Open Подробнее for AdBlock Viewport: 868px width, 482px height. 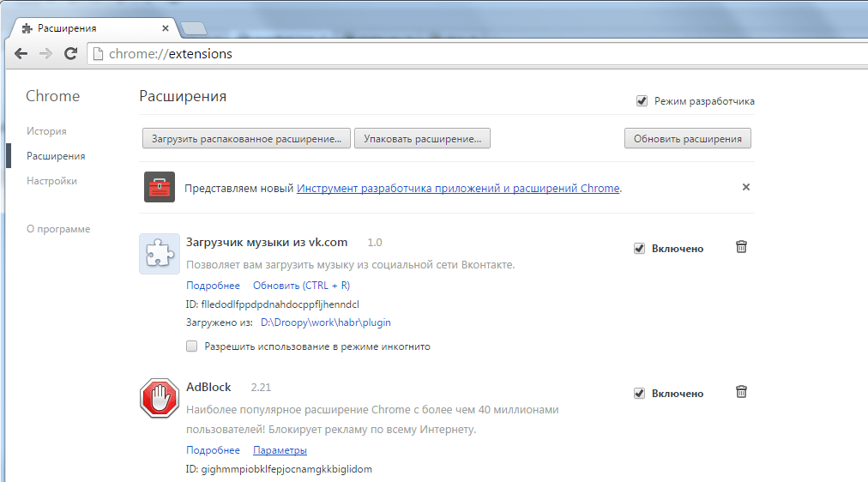point(213,450)
